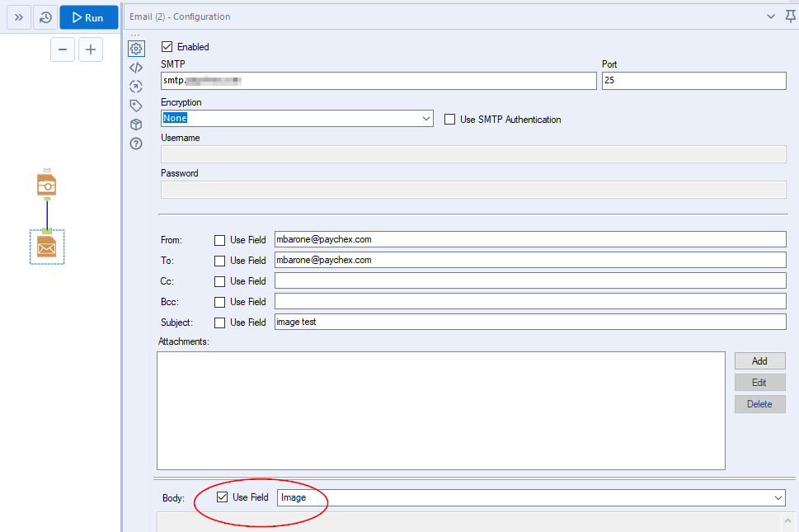Screen dimensions: 799x532
Task: Click the Username field
Action: pyautogui.click(x=473, y=154)
